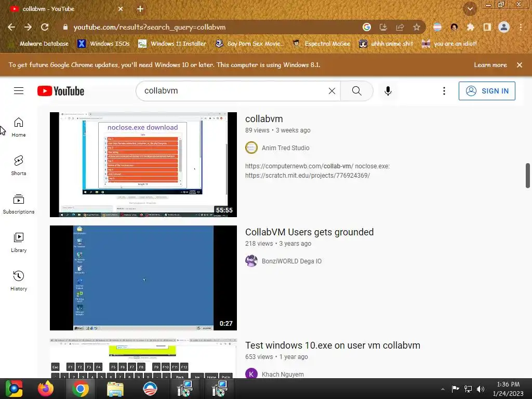
Task: Open CollabVM Users gets grounded thumbnail
Action: 143,278
